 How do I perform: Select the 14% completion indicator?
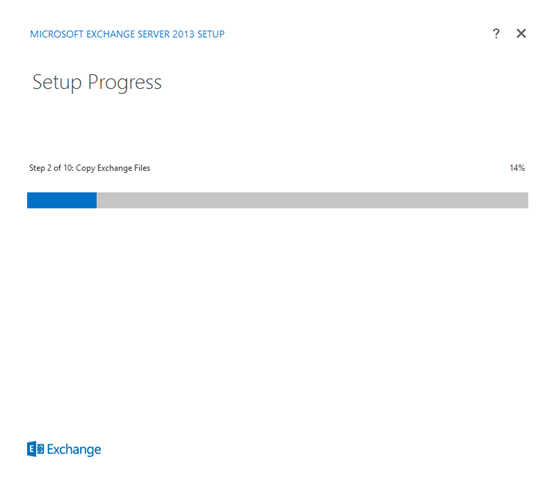coord(517,168)
